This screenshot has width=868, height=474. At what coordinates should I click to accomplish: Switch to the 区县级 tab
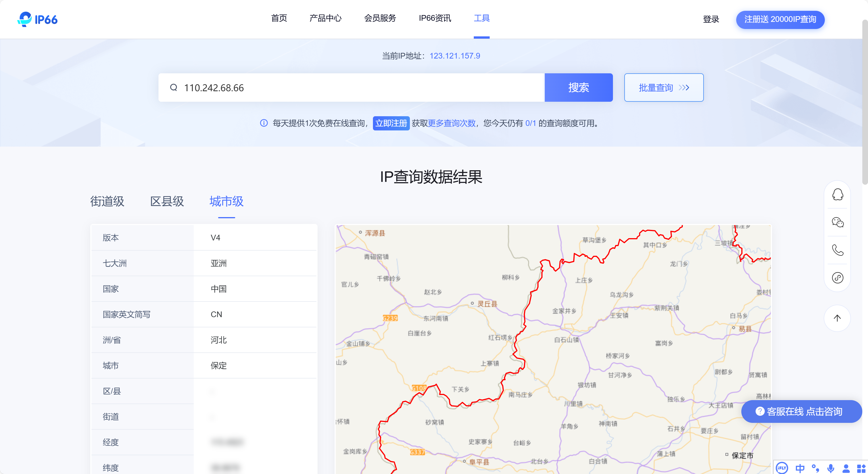click(167, 201)
